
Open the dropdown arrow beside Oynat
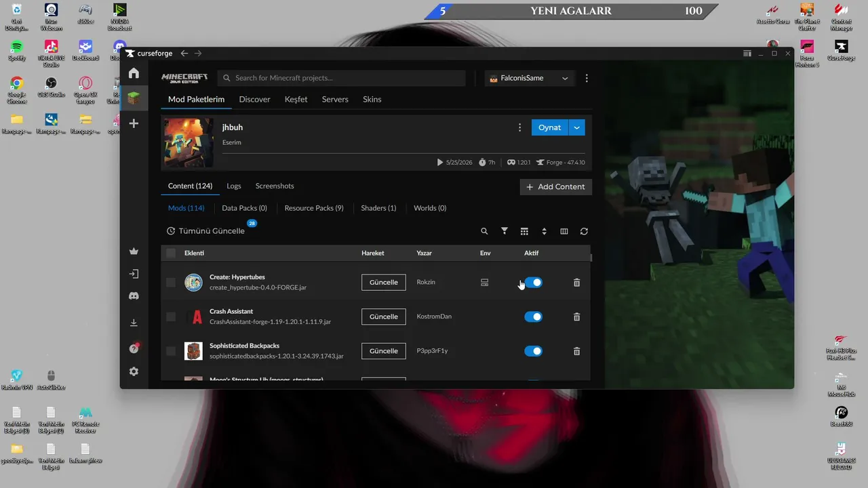pos(577,127)
